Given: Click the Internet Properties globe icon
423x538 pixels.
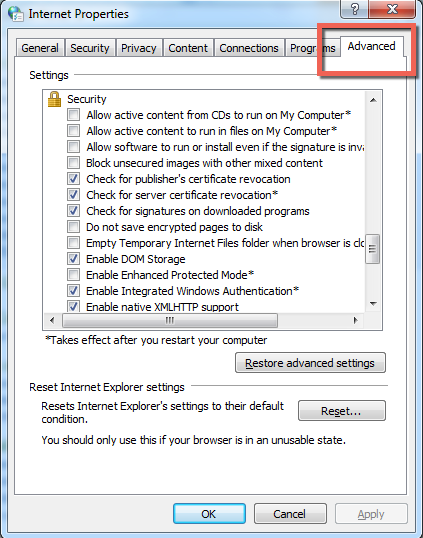Looking at the screenshot, I should [16, 14].
